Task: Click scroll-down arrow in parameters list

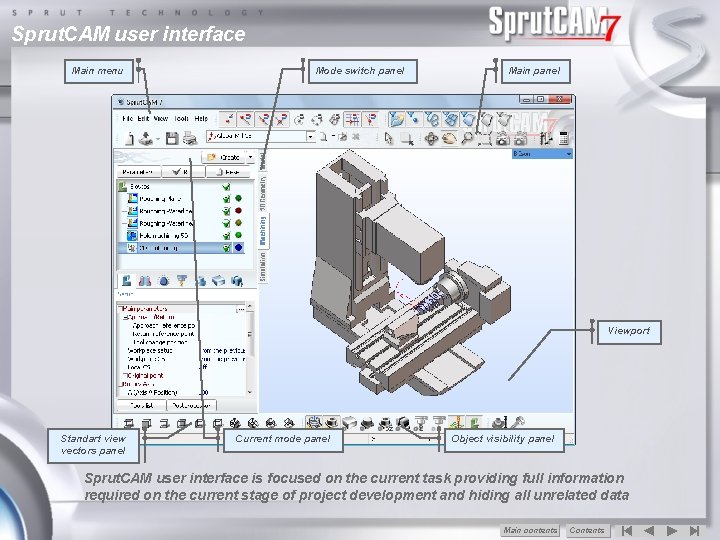Action: pyautogui.click(x=250, y=392)
